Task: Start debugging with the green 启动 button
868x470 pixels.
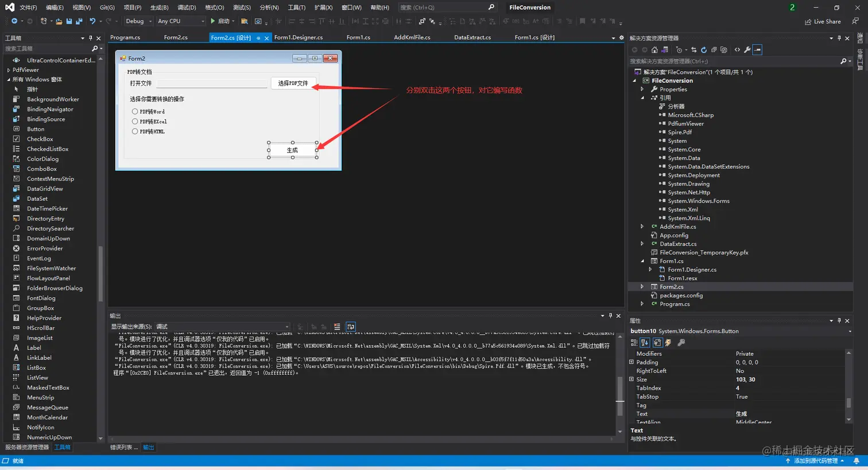Action: coord(220,21)
